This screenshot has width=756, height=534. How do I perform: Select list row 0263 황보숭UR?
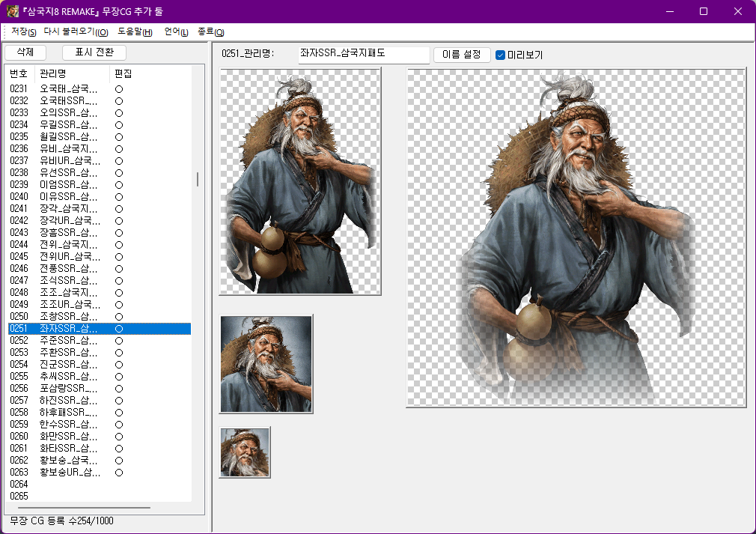pos(100,473)
